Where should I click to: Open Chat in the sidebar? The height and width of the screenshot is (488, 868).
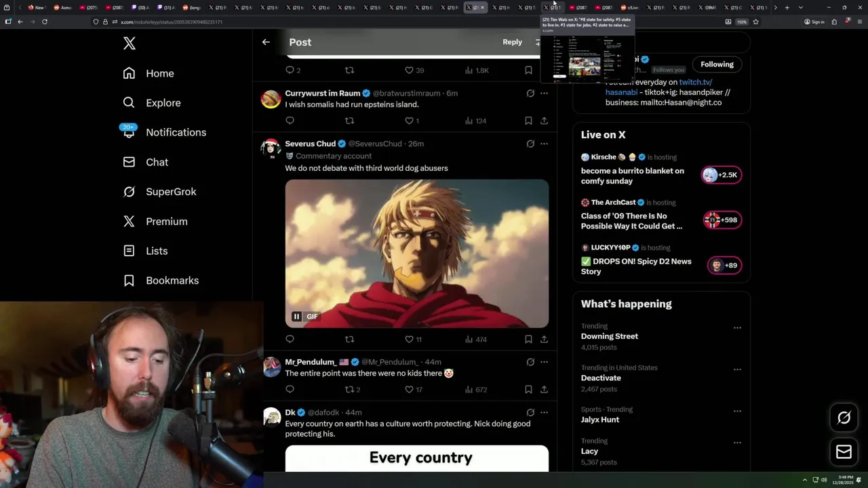point(145,162)
